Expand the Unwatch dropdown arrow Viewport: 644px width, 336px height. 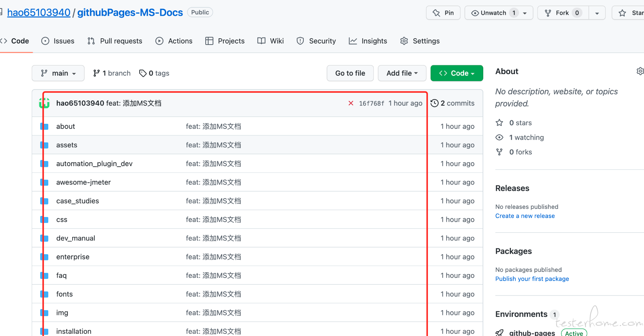(525, 13)
